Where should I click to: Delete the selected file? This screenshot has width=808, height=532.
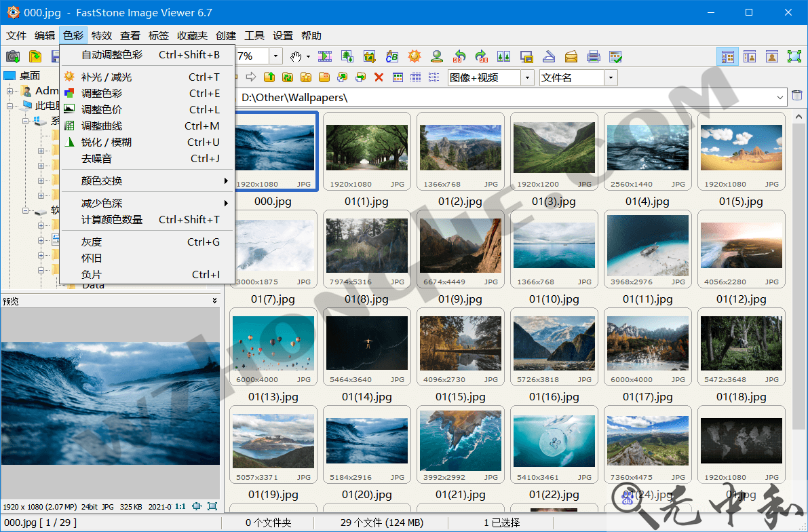[x=379, y=77]
